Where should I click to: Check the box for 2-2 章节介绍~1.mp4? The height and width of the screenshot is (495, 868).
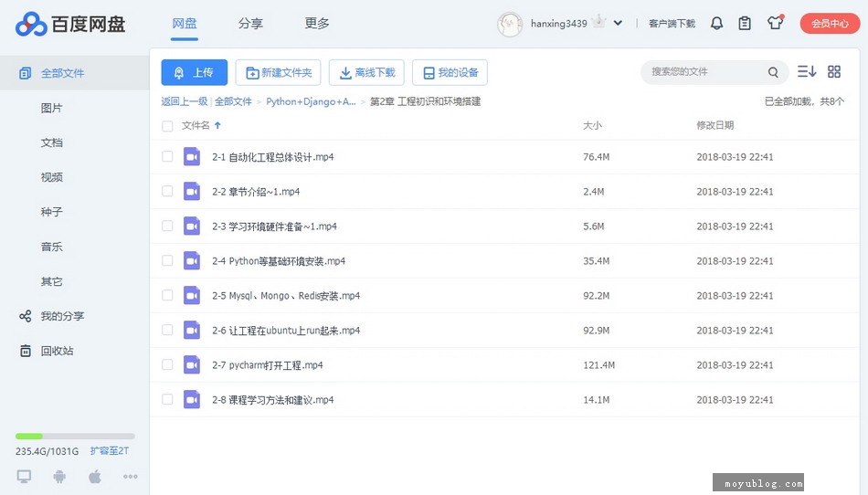[167, 192]
